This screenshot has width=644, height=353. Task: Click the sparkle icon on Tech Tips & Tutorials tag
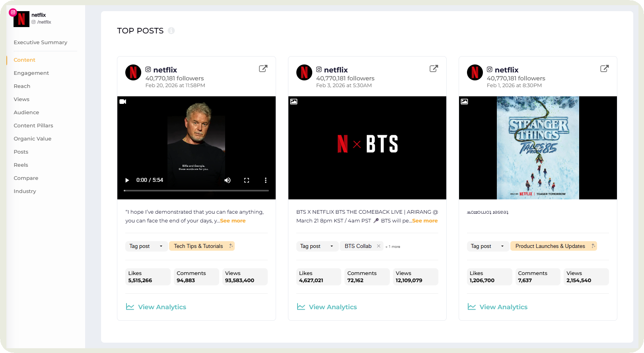(231, 246)
